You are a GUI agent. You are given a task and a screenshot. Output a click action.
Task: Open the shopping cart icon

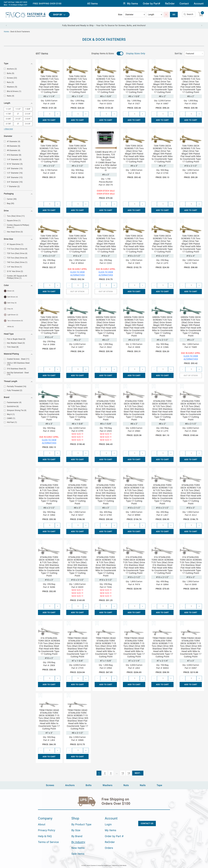pyautogui.click(x=201, y=14)
